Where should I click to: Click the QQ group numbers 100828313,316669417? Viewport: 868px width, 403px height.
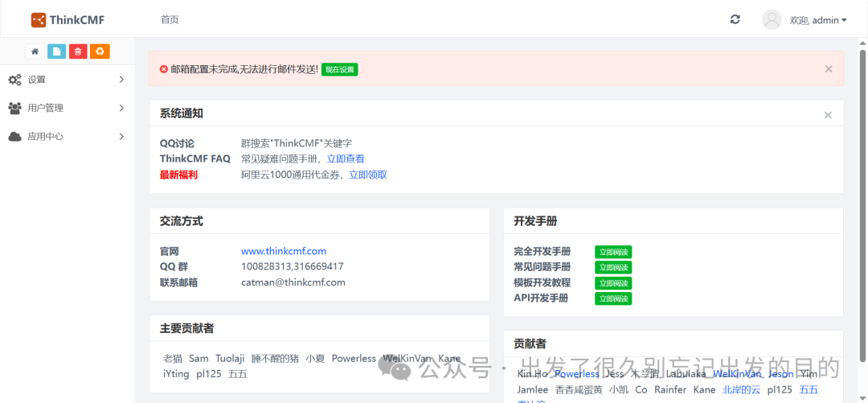pos(293,266)
